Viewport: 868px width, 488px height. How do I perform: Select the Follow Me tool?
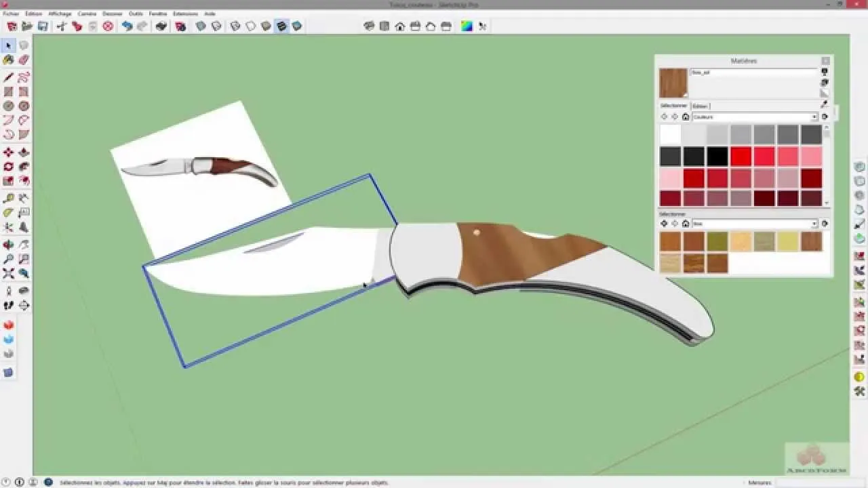[24, 167]
